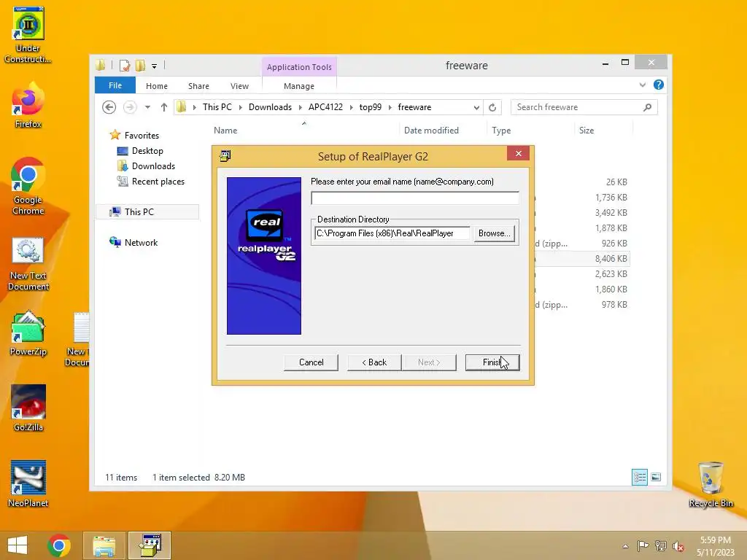Open the Home ribbon tab
Screen dimensions: 747x560
click(157, 86)
